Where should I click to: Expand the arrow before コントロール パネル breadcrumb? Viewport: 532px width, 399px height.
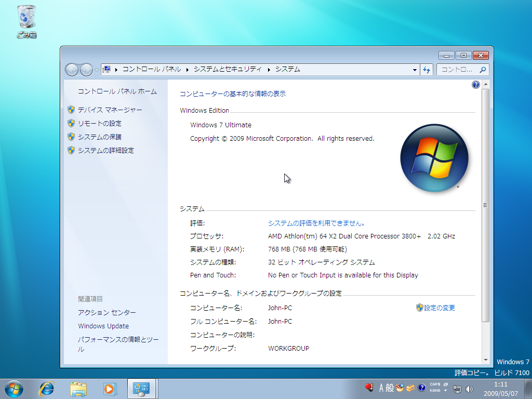116,70
